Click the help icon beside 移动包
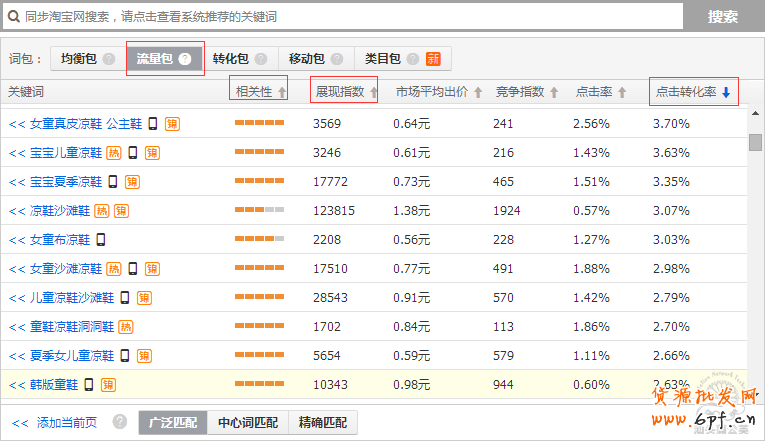 pos(336,59)
